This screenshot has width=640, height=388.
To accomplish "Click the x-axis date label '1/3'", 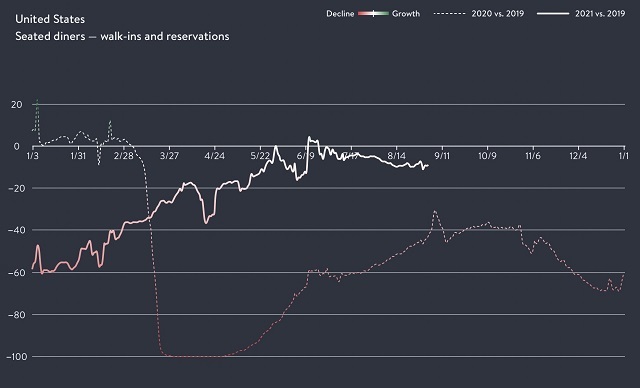I will coord(33,156).
